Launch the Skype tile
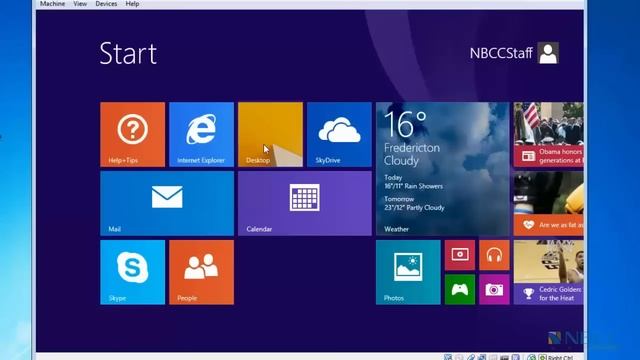The width and height of the screenshot is (640, 360). (x=133, y=272)
